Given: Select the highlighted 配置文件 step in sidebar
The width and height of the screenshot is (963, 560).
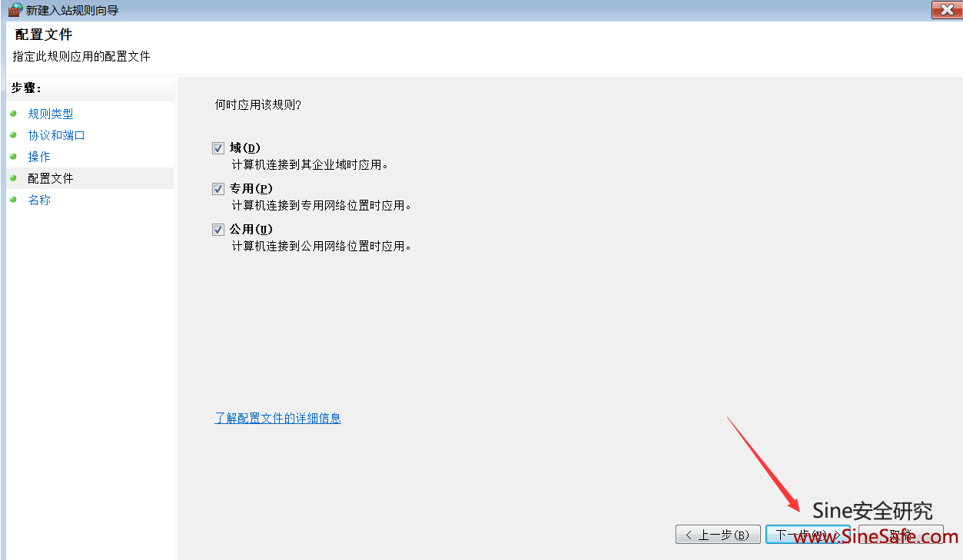Looking at the screenshot, I should (x=51, y=178).
